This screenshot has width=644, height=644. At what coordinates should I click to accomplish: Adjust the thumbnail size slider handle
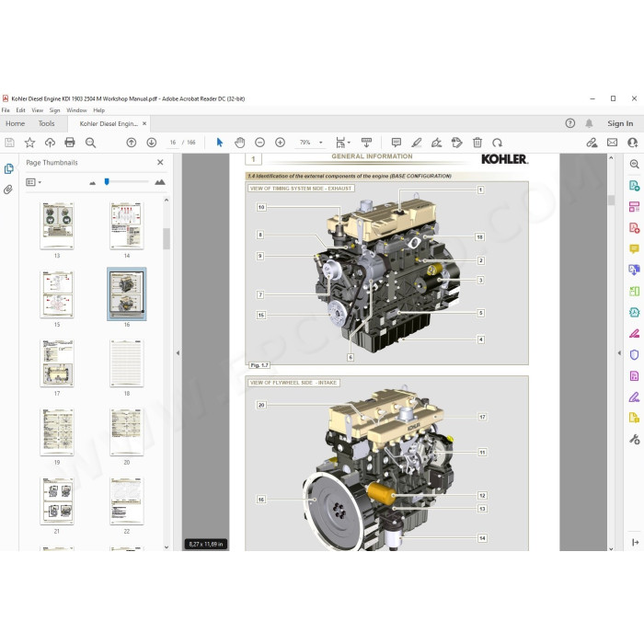(x=107, y=182)
